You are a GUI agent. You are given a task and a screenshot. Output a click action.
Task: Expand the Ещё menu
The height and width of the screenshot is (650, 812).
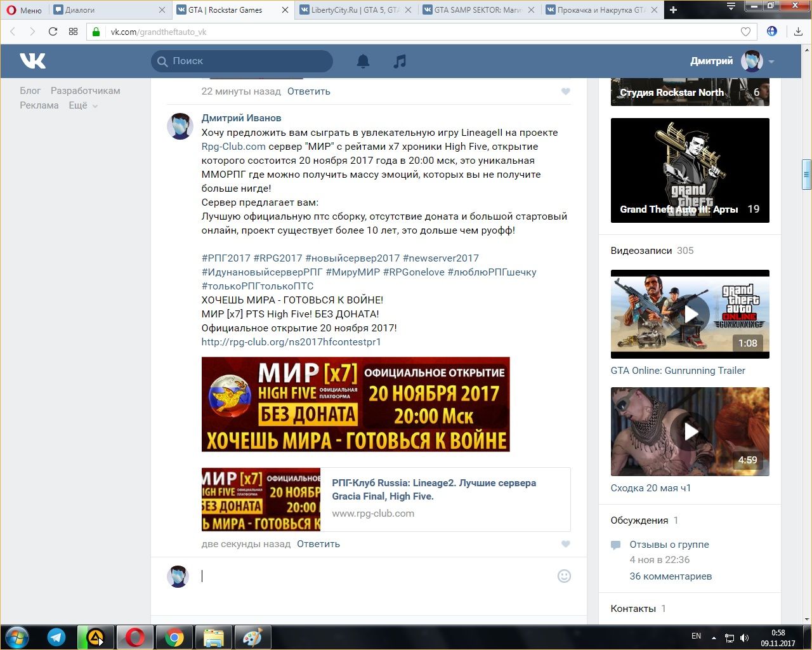pyautogui.click(x=83, y=105)
